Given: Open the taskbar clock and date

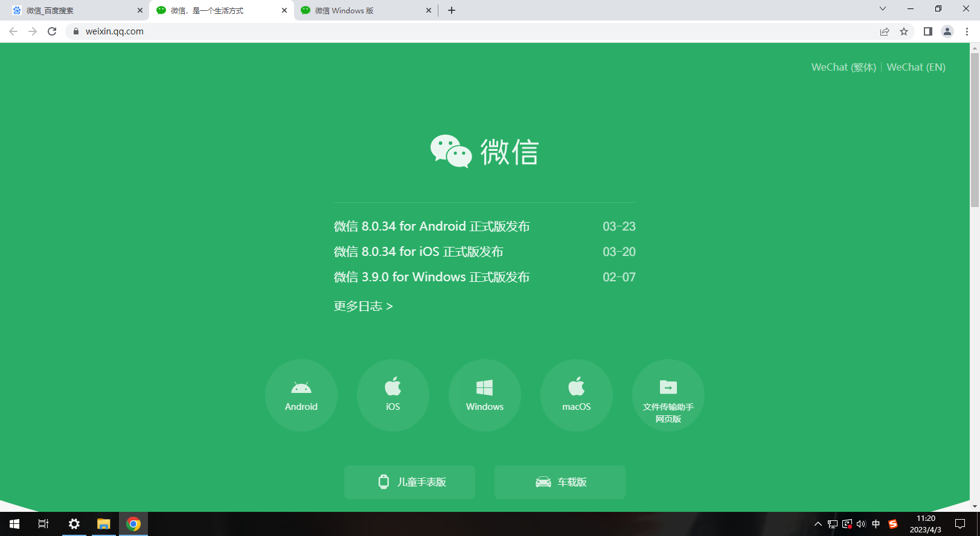Looking at the screenshot, I should coord(926,524).
